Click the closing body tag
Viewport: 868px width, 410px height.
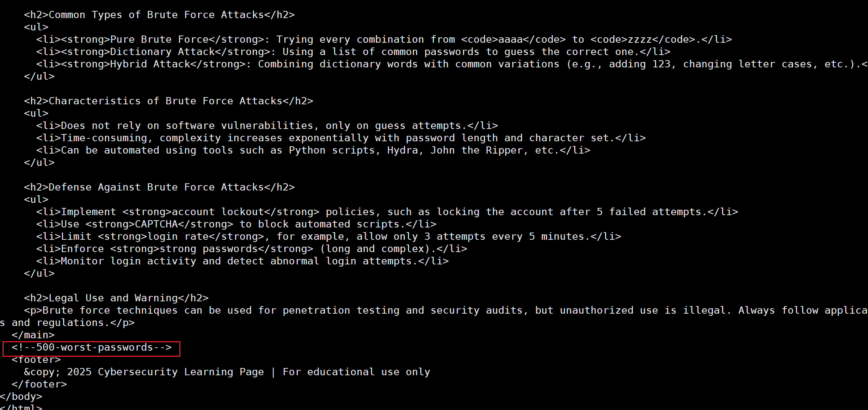(21, 397)
